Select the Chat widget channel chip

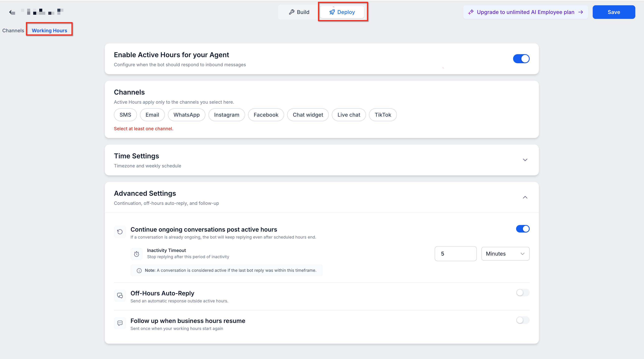[308, 115]
